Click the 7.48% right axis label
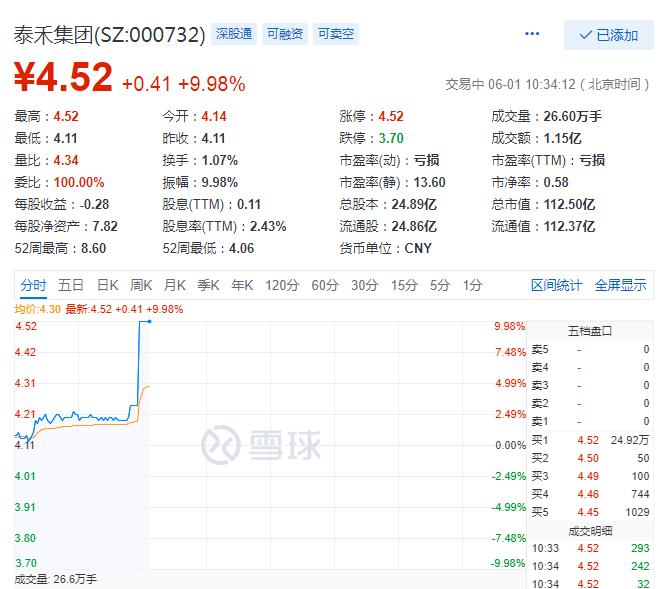This screenshot has height=589, width=665. [511, 352]
